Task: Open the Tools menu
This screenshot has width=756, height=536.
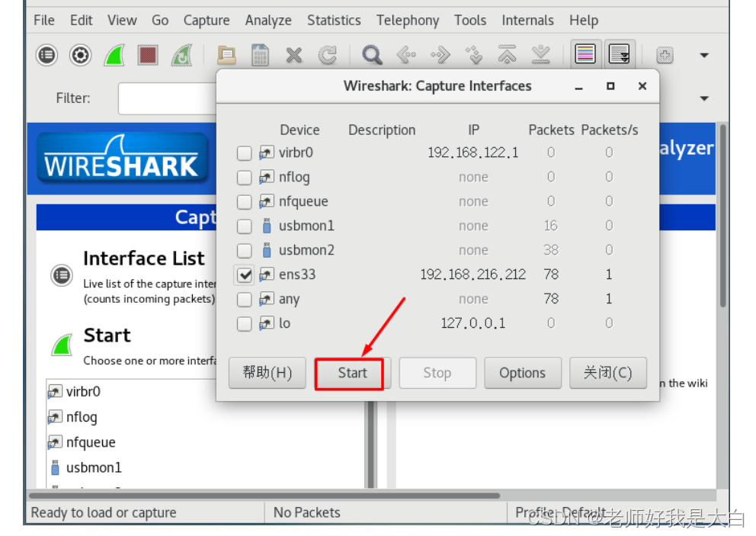Action: tap(470, 21)
